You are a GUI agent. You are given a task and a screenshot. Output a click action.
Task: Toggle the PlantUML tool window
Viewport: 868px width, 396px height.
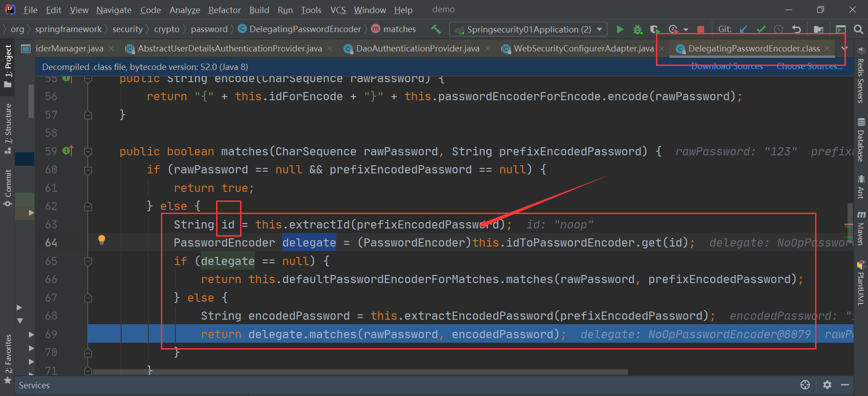[861, 283]
